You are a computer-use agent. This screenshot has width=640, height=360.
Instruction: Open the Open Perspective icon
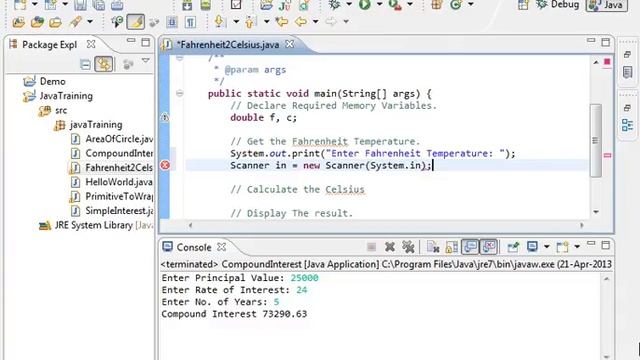click(523, 5)
